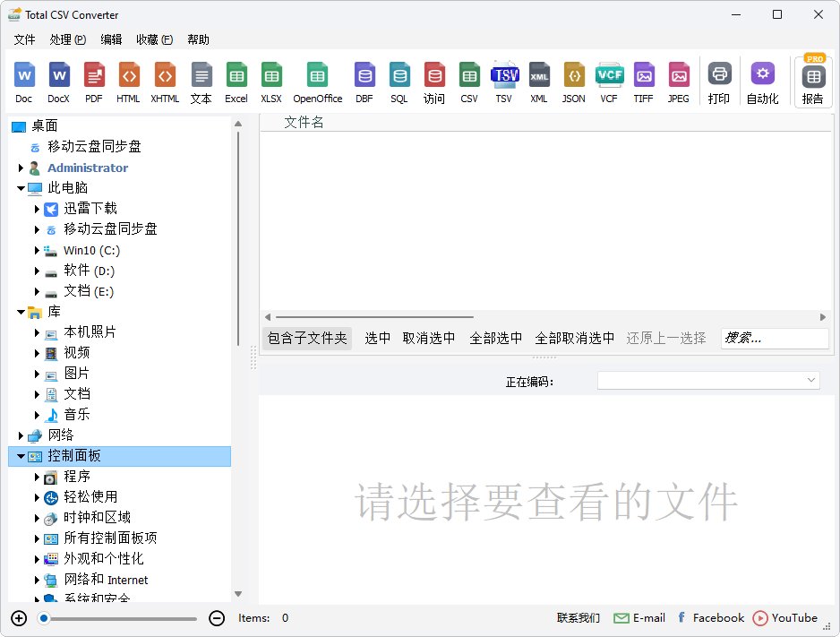840x637 pixels.
Task: Click the 取消选中 button
Action: pos(429,338)
